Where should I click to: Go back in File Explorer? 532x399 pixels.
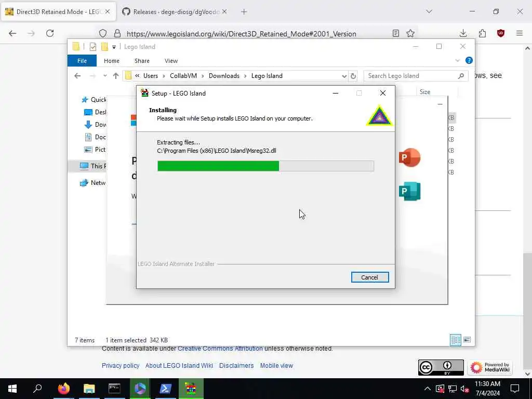(77, 76)
